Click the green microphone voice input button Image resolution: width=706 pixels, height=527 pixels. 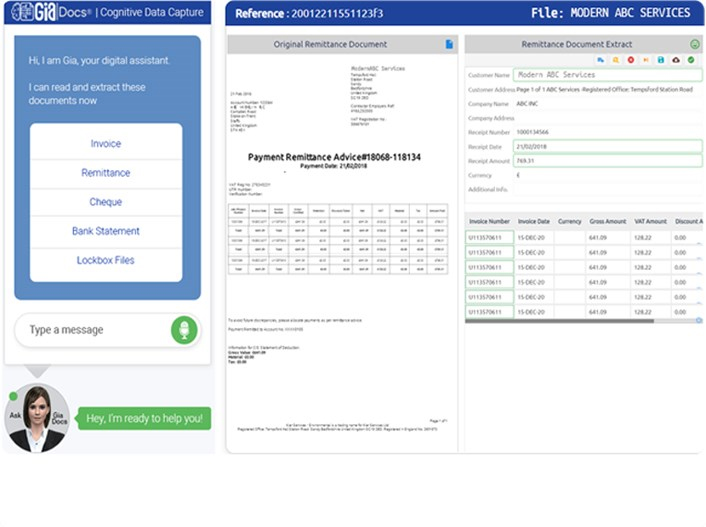[184, 330]
